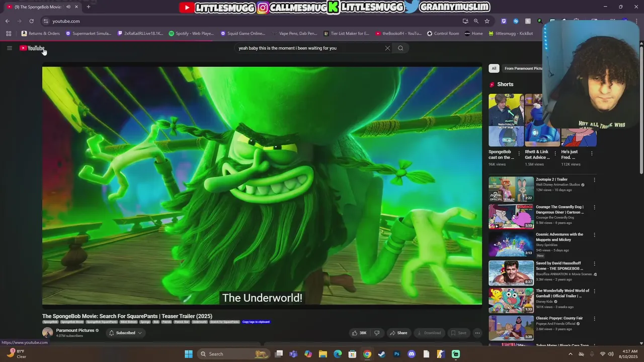Open options for Cosmic Adventures video

(594, 235)
